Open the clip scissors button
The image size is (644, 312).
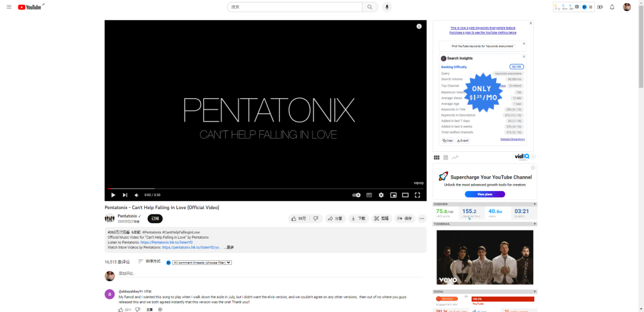(382, 219)
